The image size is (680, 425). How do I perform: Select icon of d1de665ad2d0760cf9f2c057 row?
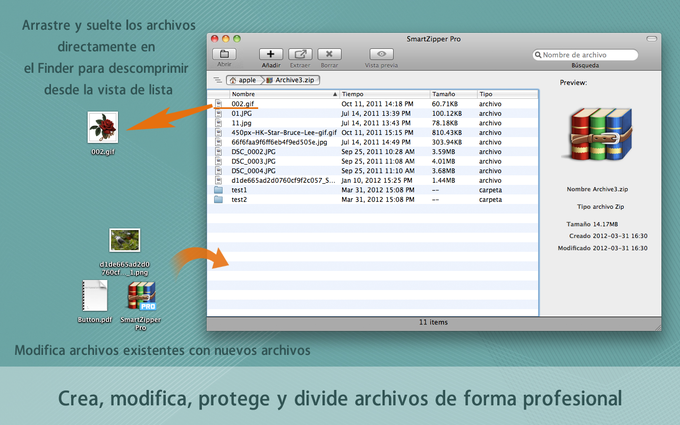(219, 180)
